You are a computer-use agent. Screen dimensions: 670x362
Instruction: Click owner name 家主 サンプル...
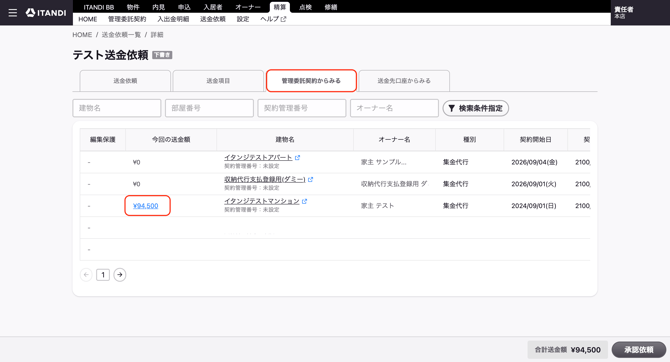coord(383,162)
